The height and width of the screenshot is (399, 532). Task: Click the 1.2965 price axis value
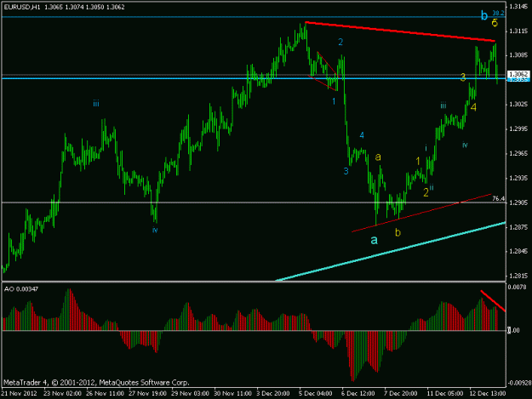coord(518,154)
